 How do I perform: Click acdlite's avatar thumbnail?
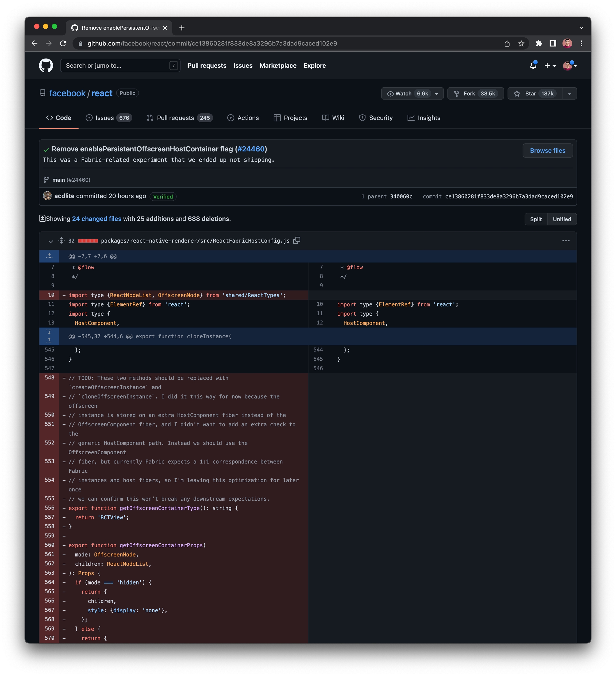pyautogui.click(x=47, y=196)
